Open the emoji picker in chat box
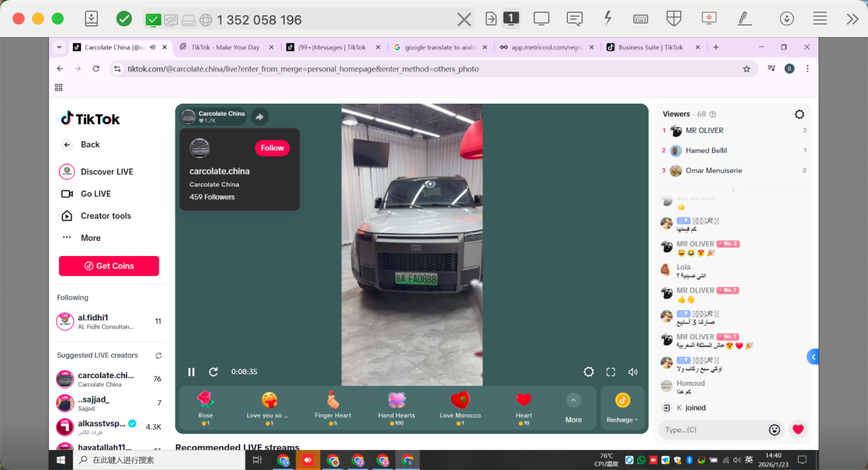 (x=775, y=430)
